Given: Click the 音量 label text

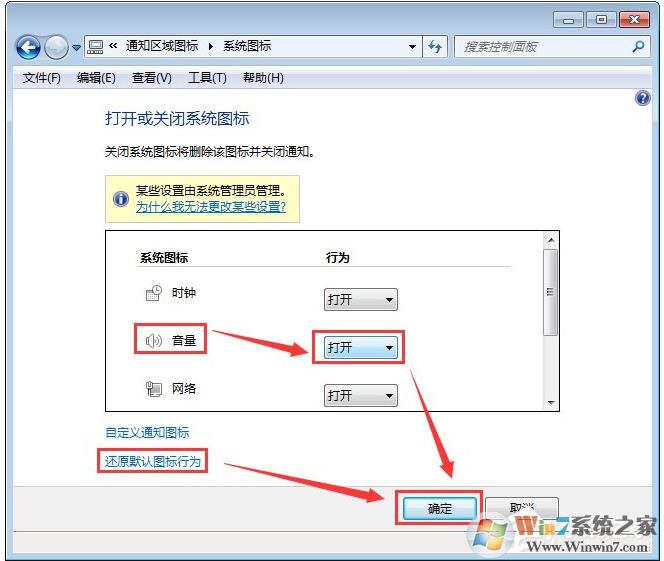Looking at the screenshot, I should click(x=184, y=340).
